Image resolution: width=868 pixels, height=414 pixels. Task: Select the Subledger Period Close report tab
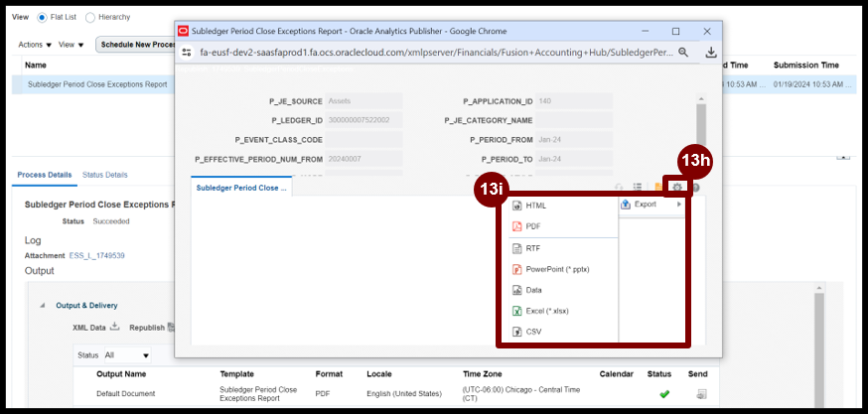241,188
